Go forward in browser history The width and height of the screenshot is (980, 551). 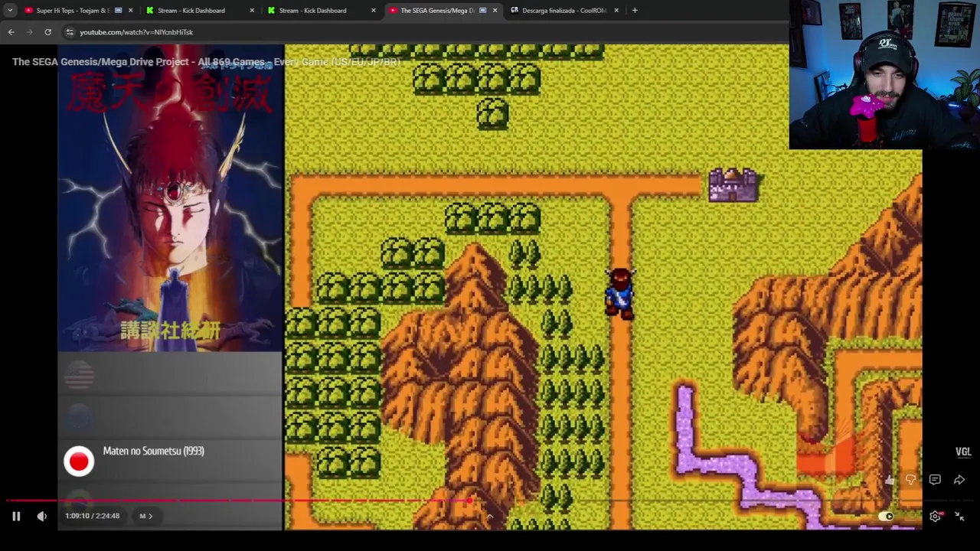29,32
